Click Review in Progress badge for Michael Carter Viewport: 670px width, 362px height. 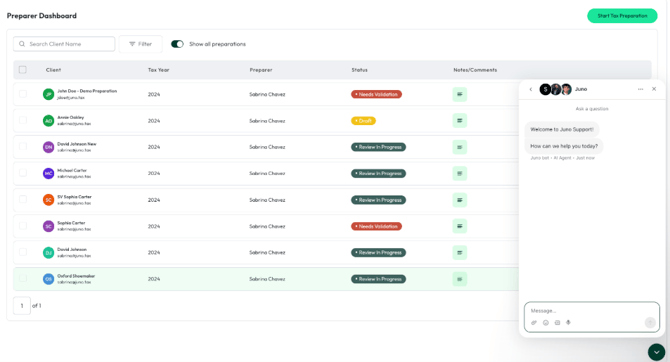(x=379, y=174)
